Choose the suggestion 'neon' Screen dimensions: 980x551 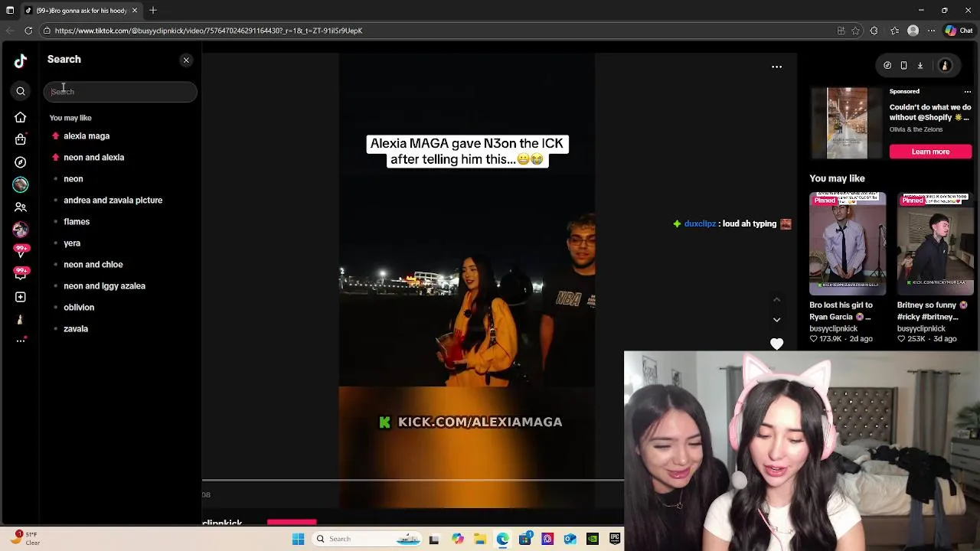tap(73, 178)
